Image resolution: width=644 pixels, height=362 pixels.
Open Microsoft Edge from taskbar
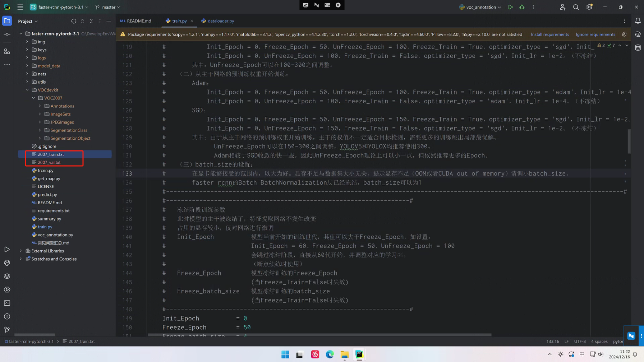tap(330, 354)
